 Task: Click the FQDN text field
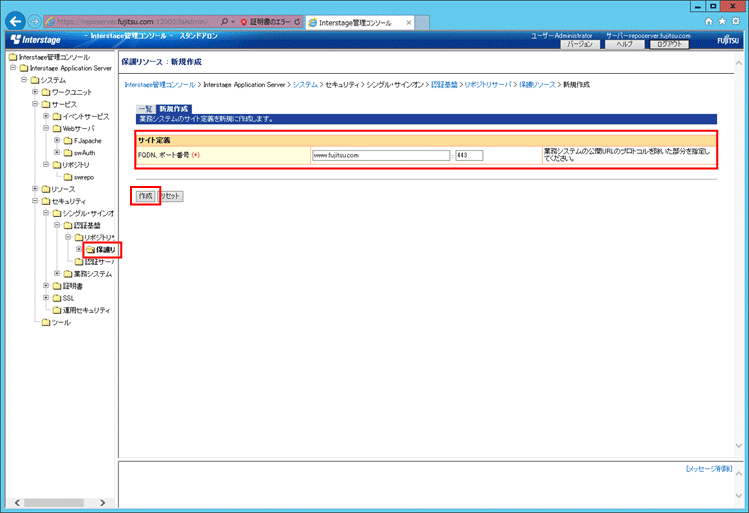380,155
